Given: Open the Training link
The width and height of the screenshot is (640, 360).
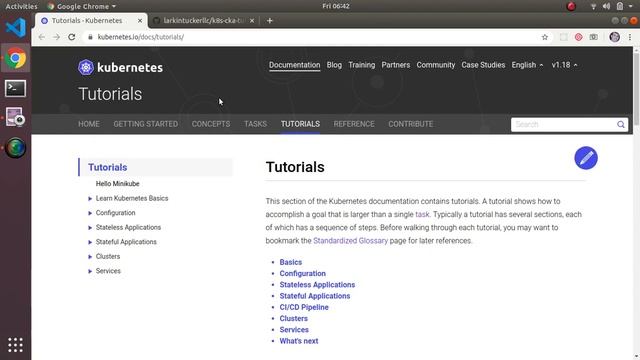Looking at the screenshot, I should (362, 65).
